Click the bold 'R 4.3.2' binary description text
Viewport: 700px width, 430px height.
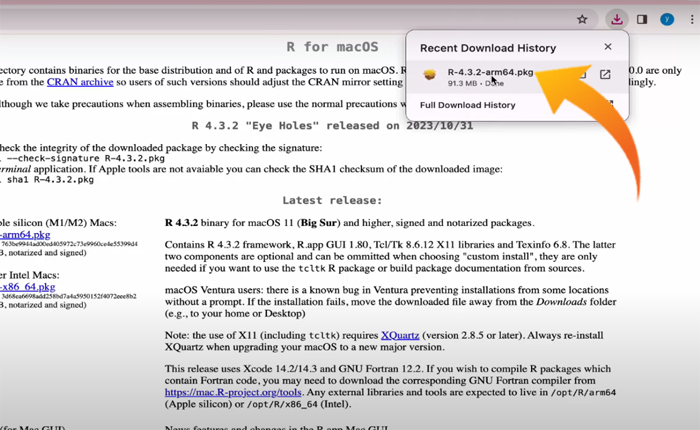coord(181,223)
